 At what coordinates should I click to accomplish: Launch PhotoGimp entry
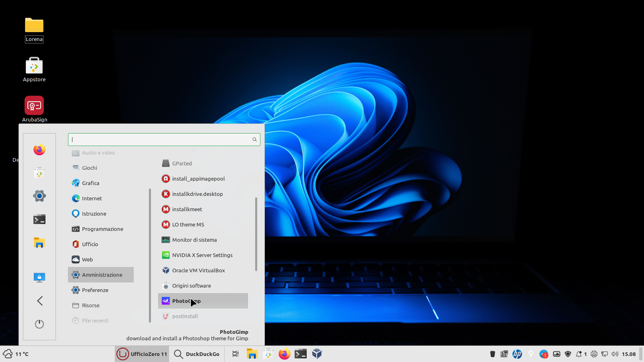click(x=203, y=301)
